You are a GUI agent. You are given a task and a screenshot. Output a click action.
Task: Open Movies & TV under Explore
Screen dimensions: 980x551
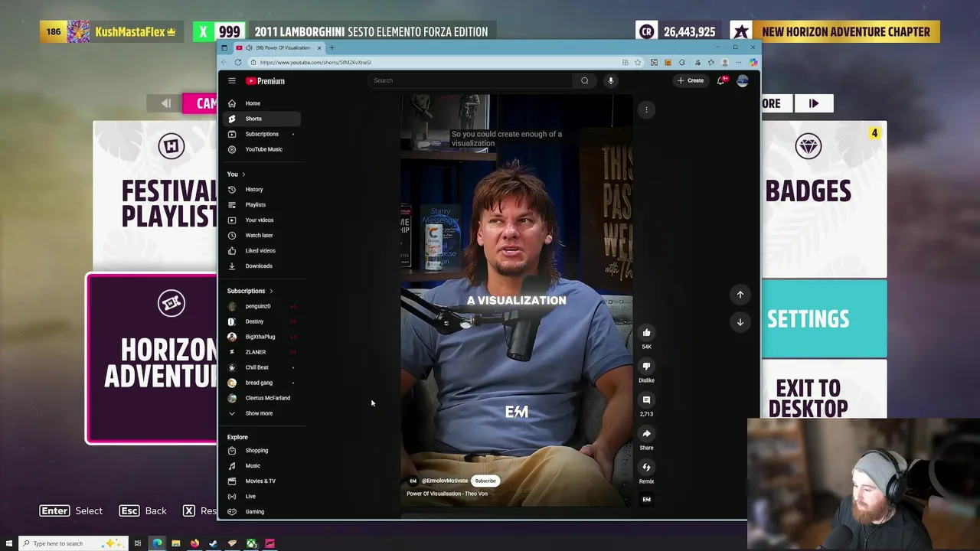click(262, 481)
